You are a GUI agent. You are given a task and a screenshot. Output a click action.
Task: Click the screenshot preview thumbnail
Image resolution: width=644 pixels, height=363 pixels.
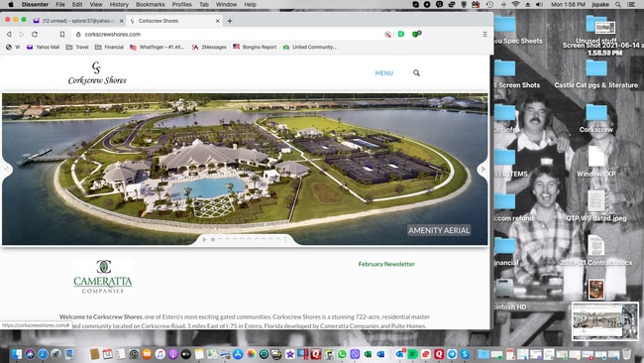pos(605,321)
